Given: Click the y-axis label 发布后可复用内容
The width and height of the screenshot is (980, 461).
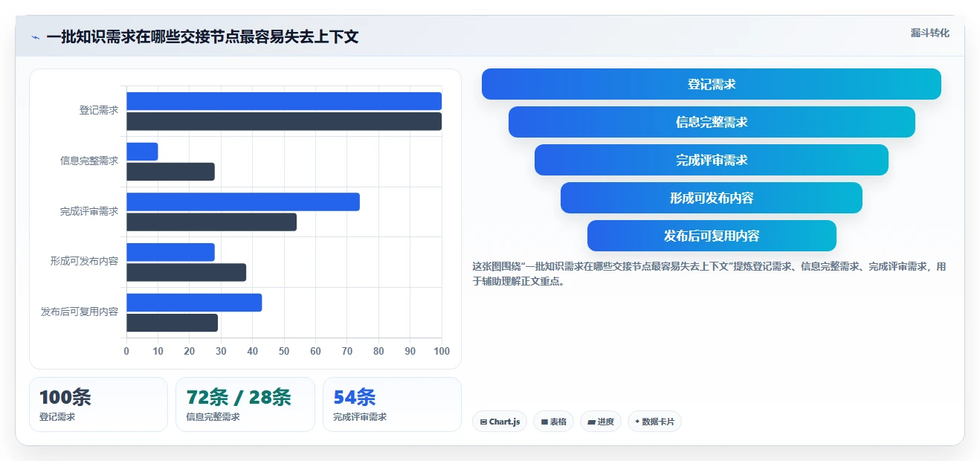Looking at the screenshot, I should 80,312.
